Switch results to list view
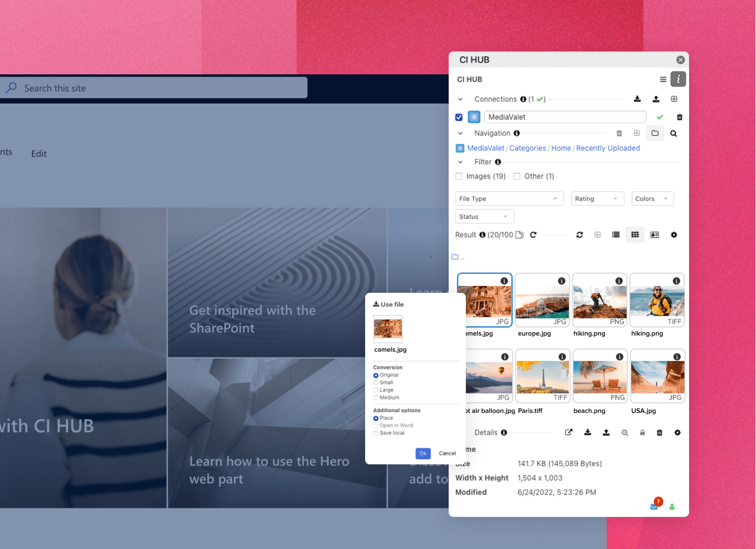The image size is (756, 549). pos(616,235)
